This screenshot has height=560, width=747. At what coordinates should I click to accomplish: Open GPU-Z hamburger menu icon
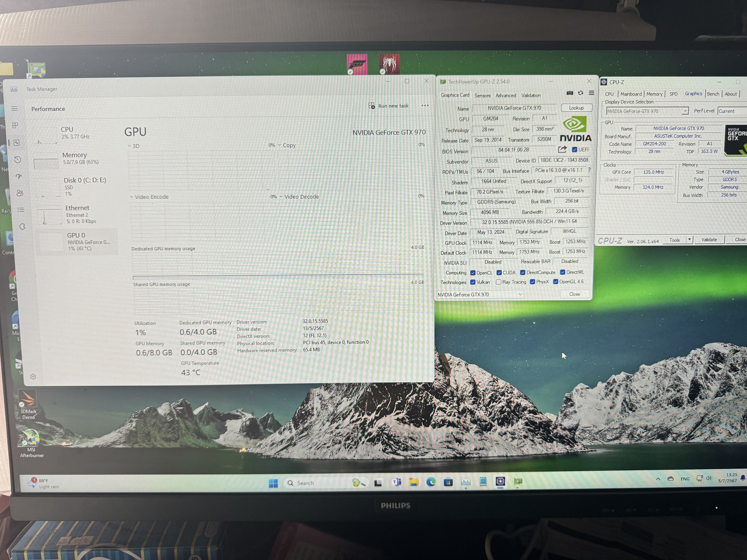click(591, 93)
